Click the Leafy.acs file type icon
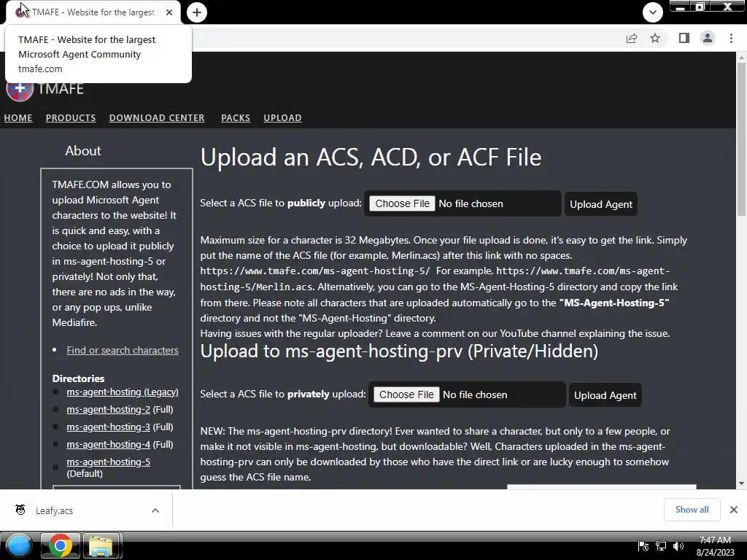 tap(20, 510)
